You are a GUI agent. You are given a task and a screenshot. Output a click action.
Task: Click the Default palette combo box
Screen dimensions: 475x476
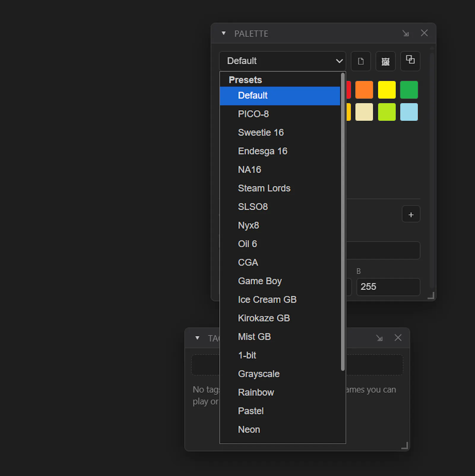(282, 61)
